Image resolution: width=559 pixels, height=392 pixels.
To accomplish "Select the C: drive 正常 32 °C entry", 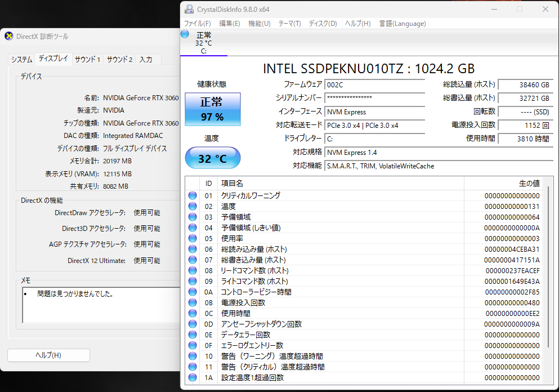I will (x=204, y=43).
